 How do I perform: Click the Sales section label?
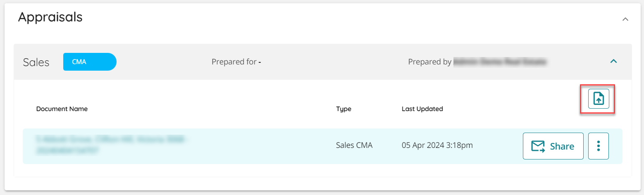(x=36, y=62)
